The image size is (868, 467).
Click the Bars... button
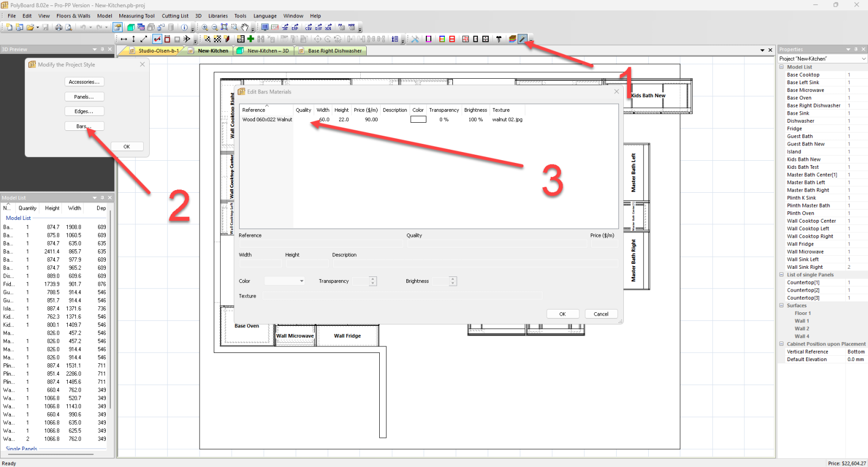point(84,126)
